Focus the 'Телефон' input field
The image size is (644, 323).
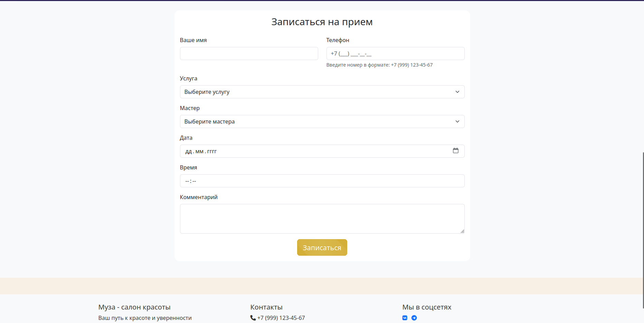(x=395, y=53)
